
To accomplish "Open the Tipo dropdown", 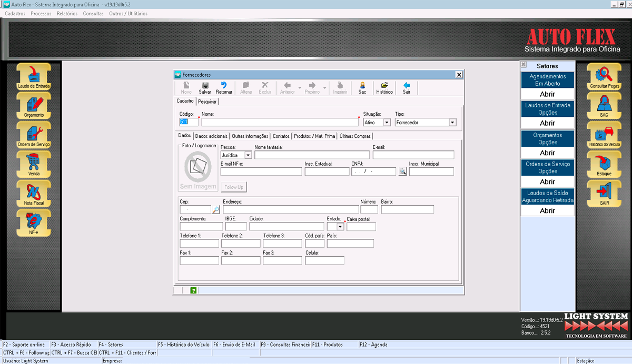I will pos(452,122).
